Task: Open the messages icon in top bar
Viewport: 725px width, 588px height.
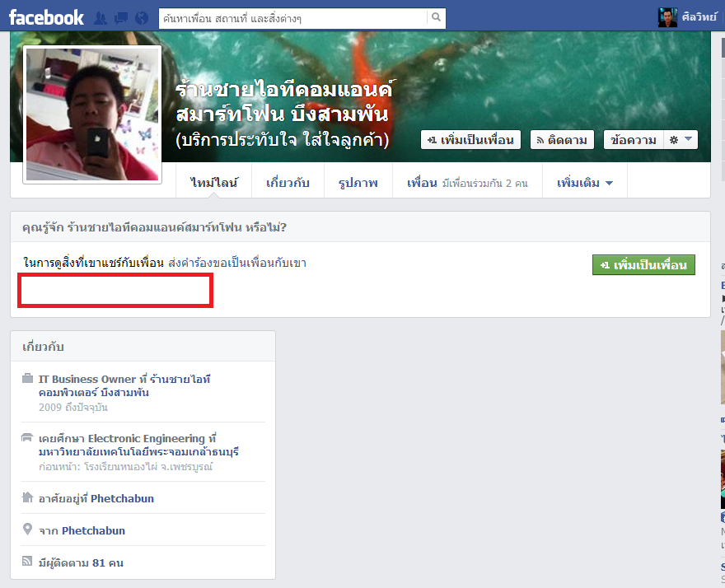Action: click(121, 18)
